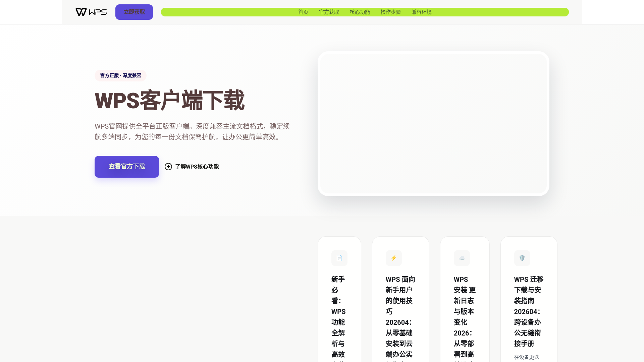Go to 操作步骤 section
Viewport: 644px width, 362px height.
coord(391,12)
